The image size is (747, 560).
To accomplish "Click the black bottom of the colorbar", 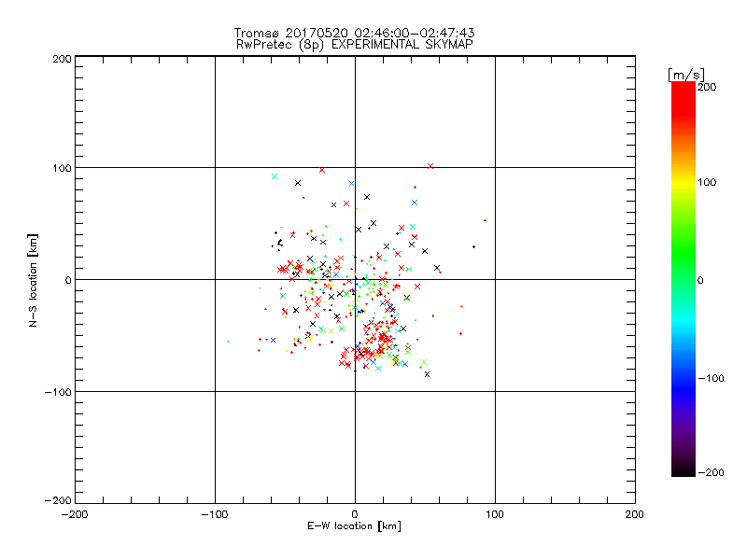I will pos(684,469).
